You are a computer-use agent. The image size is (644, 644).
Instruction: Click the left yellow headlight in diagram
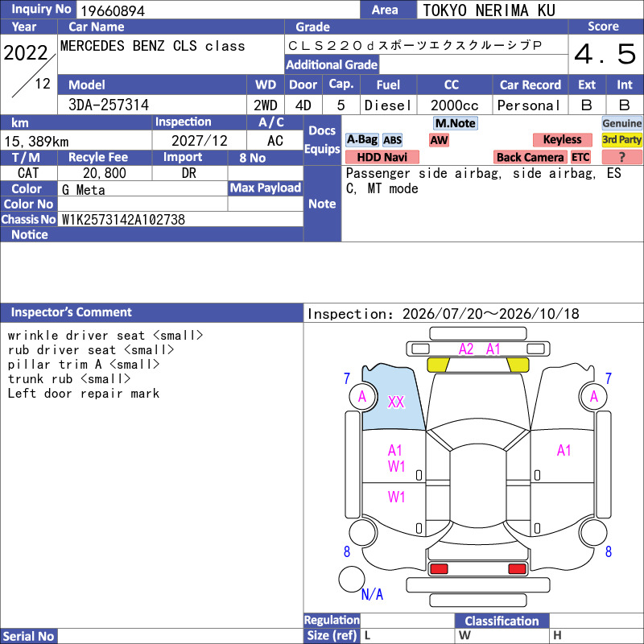click(x=438, y=365)
